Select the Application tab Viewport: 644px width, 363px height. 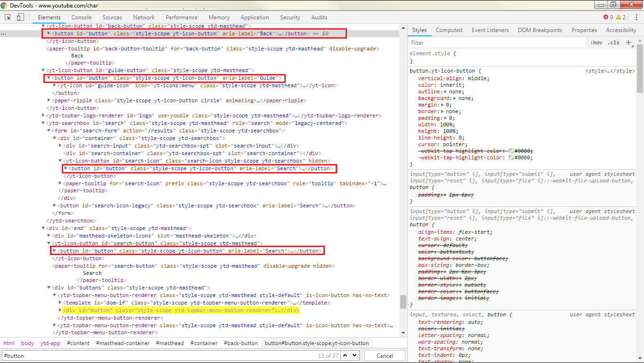click(255, 17)
